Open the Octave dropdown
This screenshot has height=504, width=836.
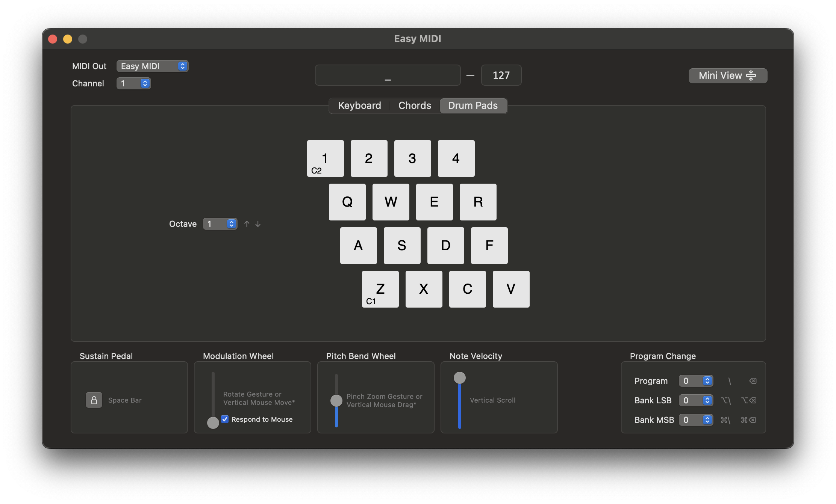tap(220, 223)
